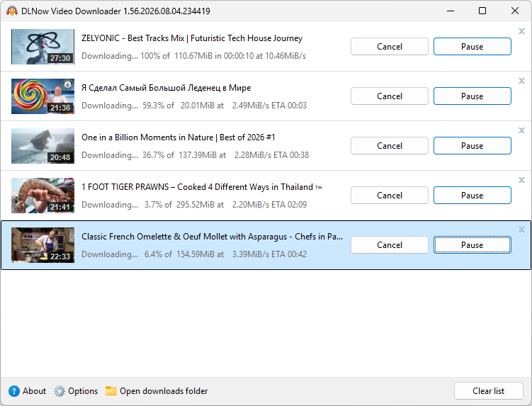Image resolution: width=532 pixels, height=406 pixels.
Task: Select the prawn thumbnail showing 21:41
Action: click(43, 195)
